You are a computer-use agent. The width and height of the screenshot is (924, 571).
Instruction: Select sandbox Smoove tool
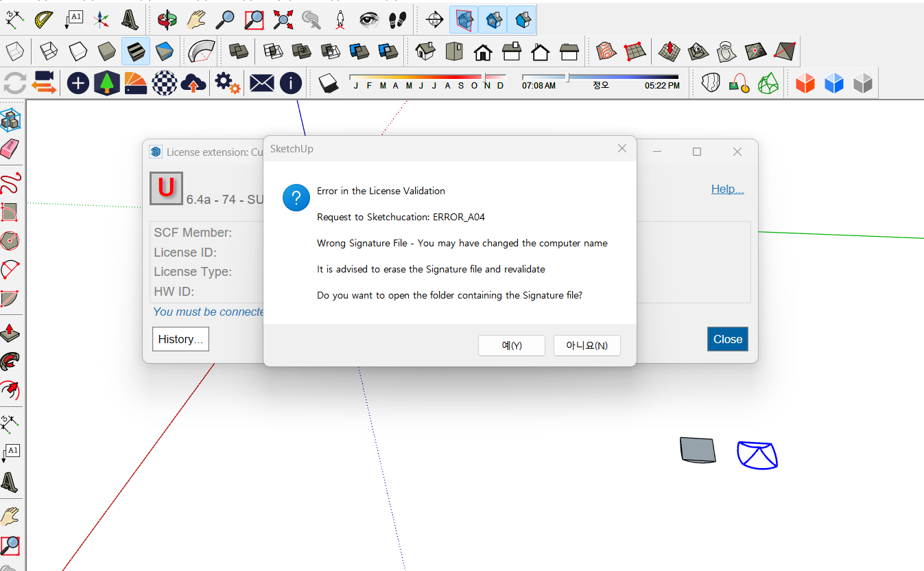[x=670, y=51]
